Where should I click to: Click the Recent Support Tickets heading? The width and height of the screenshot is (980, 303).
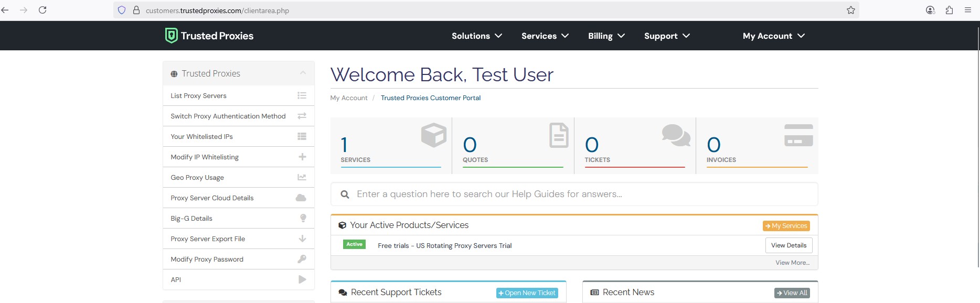(x=396, y=293)
